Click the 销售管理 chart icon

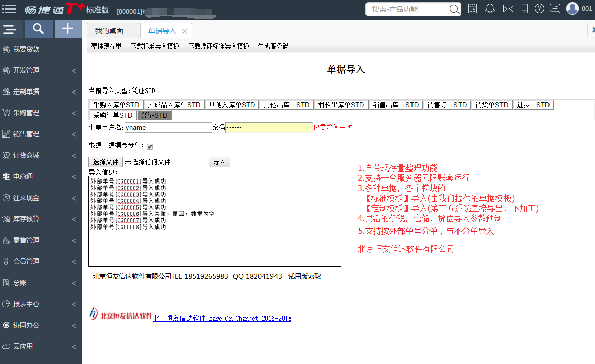click(x=6, y=134)
